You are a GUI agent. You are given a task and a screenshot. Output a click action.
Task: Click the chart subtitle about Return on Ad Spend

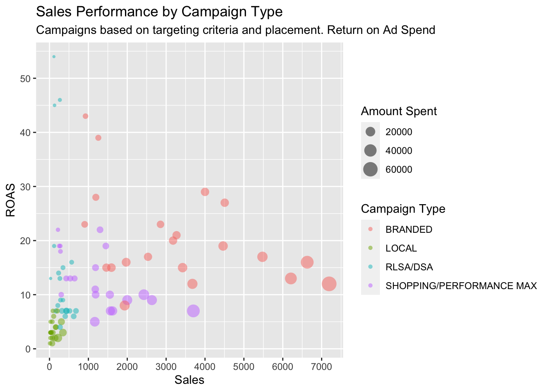236,30
